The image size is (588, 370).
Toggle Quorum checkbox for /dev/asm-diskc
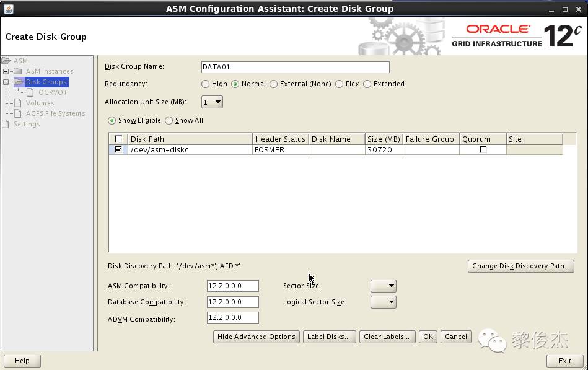(x=483, y=149)
